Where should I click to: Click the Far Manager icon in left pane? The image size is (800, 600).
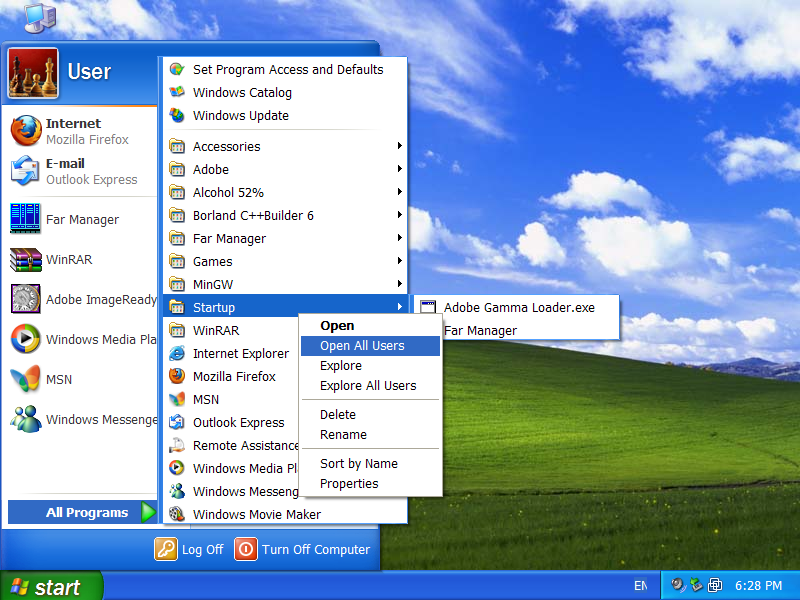pos(26,218)
